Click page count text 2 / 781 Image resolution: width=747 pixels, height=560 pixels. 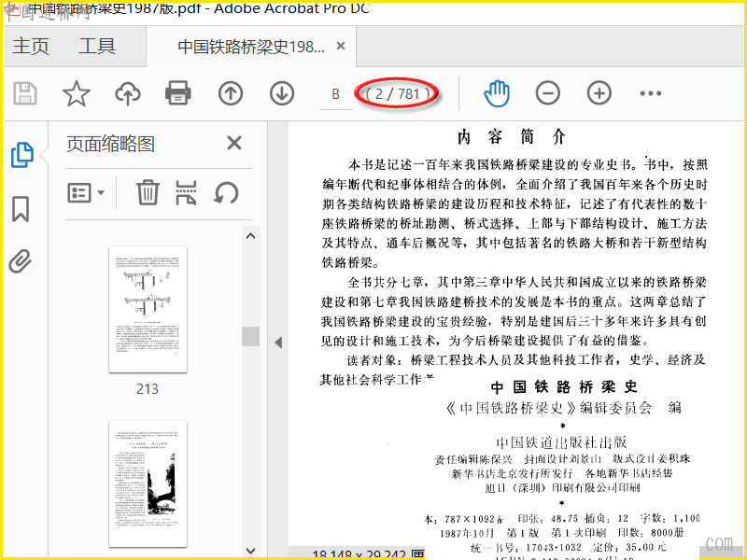click(396, 94)
